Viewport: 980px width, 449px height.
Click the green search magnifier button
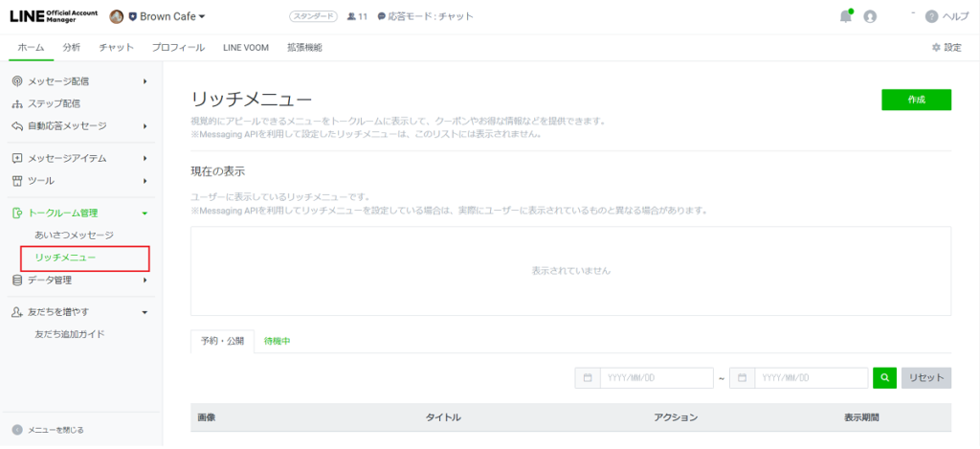tap(885, 378)
